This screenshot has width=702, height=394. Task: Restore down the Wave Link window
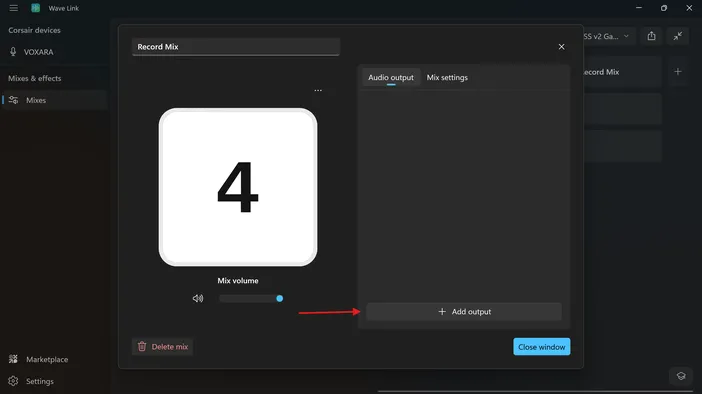(x=664, y=8)
